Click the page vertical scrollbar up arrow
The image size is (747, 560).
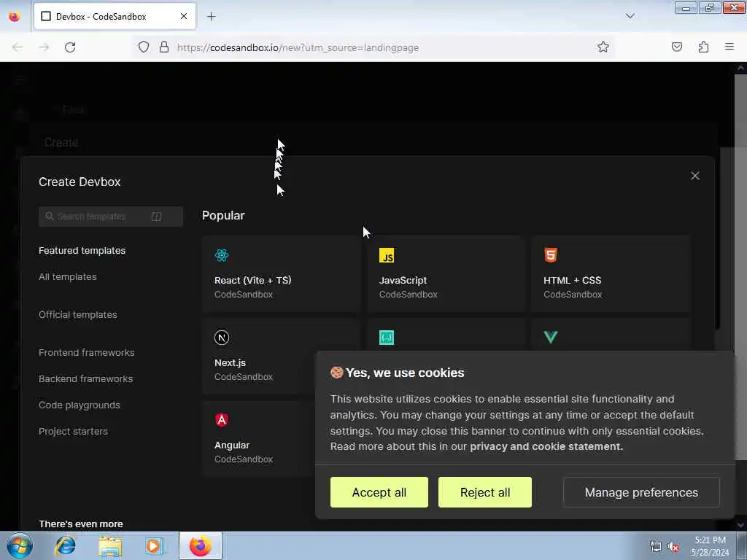(x=740, y=68)
